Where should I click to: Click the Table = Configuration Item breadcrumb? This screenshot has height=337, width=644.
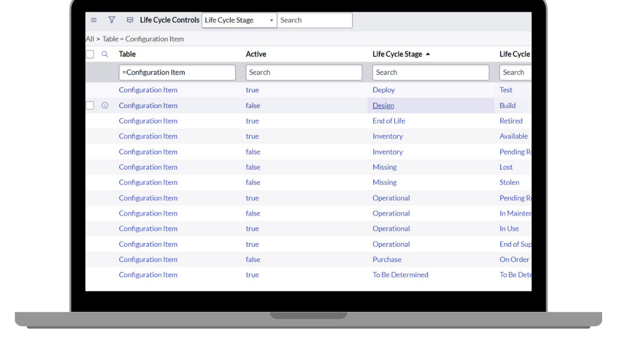click(143, 39)
